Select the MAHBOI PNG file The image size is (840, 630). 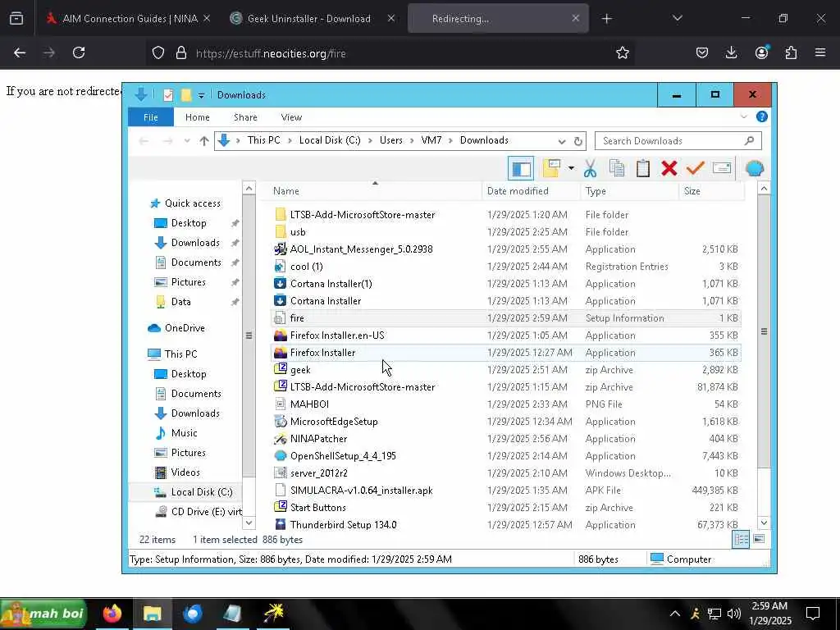click(x=309, y=404)
